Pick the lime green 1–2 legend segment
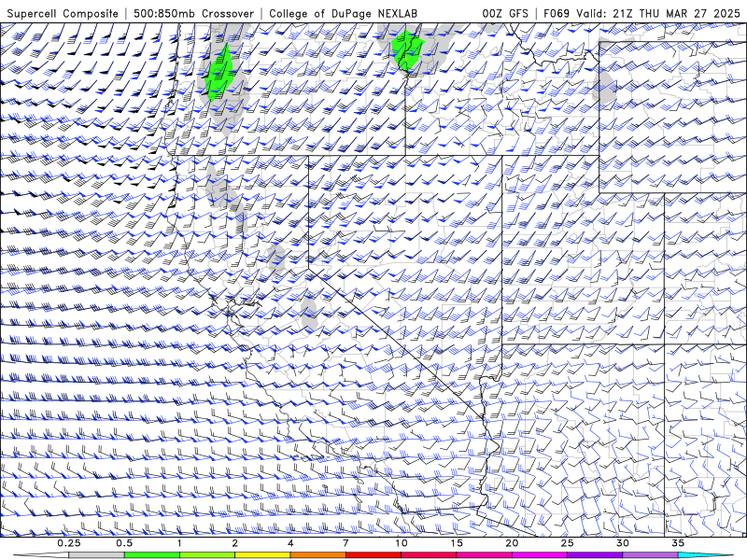Viewport: 747px width, 560px height. coord(206,555)
